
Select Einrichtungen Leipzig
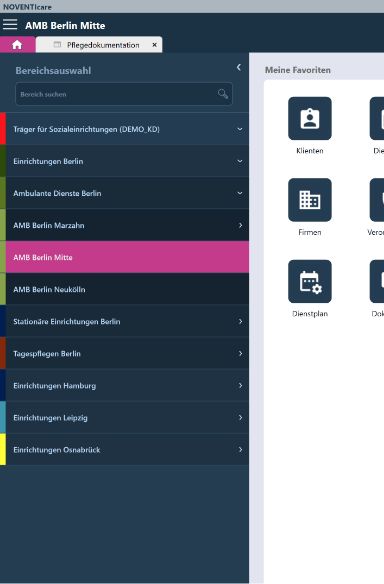124,418
